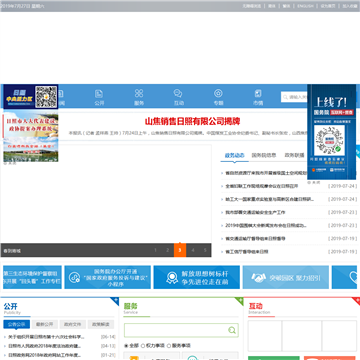Image resolution: width=360 pixels, height=360 pixels.
Task: Open the 突破园区 聚力招引 banner
Action: coord(286,277)
